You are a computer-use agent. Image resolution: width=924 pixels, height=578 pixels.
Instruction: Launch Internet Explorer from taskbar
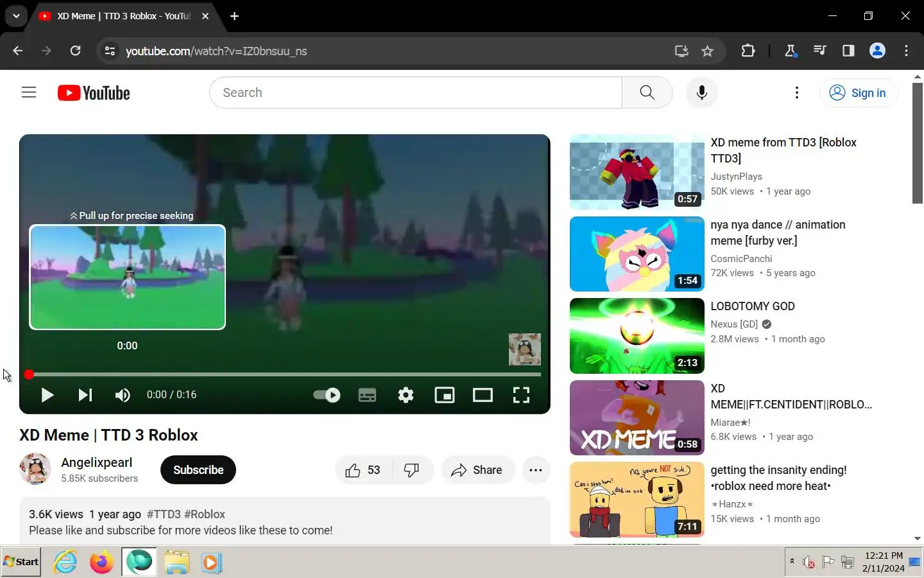(65, 563)
